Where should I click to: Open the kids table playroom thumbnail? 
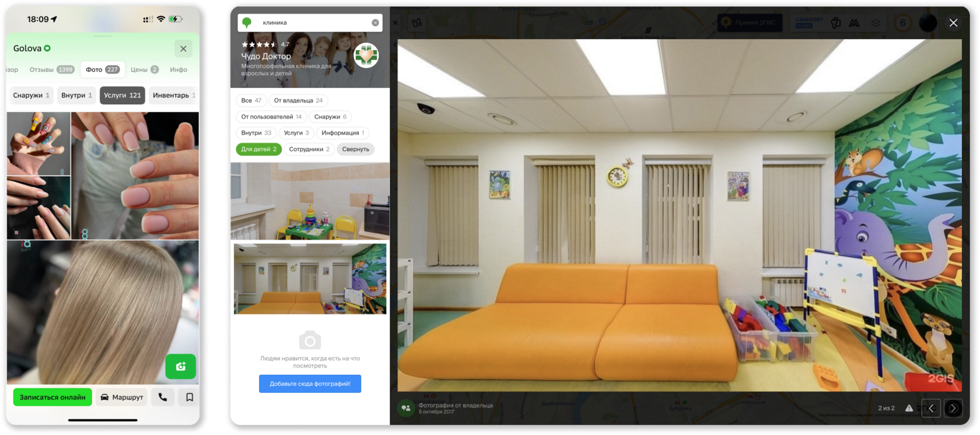310,201
